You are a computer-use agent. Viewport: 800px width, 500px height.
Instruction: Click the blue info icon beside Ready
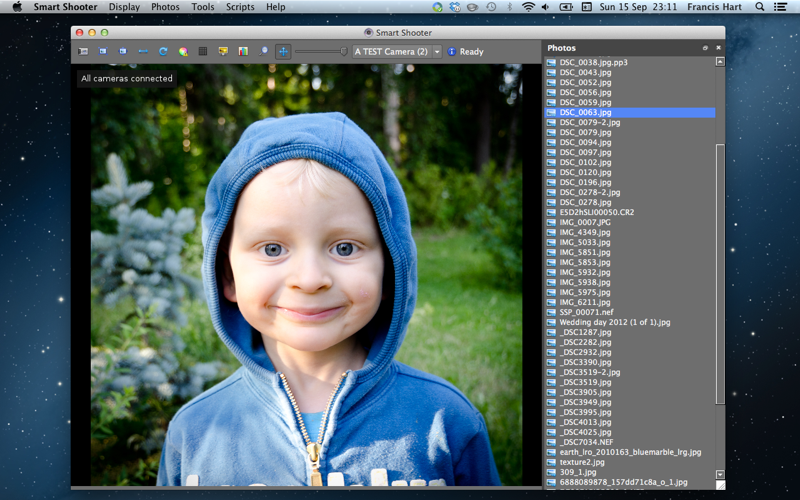click(x=452, y=51)
